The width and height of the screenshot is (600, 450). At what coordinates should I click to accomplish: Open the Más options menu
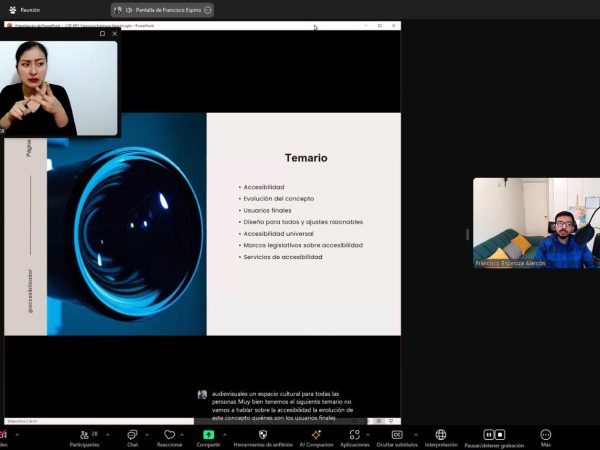[x=546, y=438]
